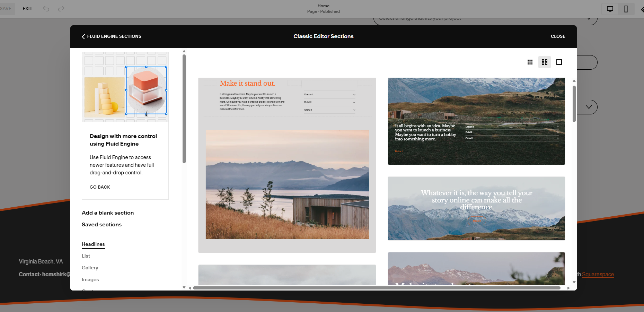This screenshot has height=312, width=644.
Task: Select the single column view icon
Action: [x=559, y=62]
